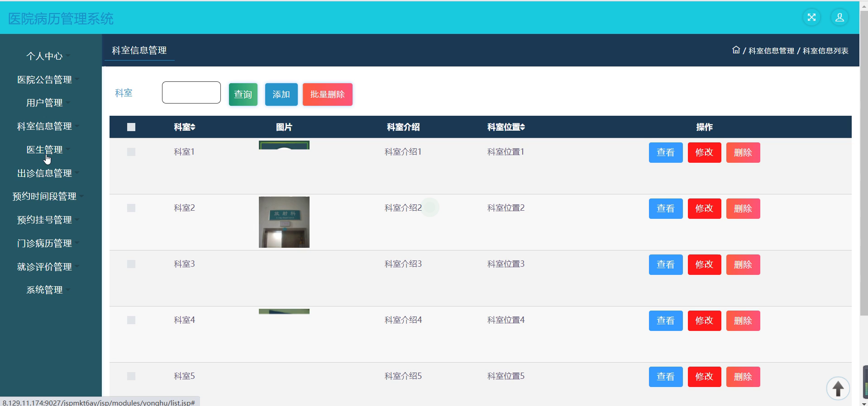Image resolution: width=868 pixels, height=406 pixels.
Task: Click the 科室位置4 cell
Action: point(506,320)
